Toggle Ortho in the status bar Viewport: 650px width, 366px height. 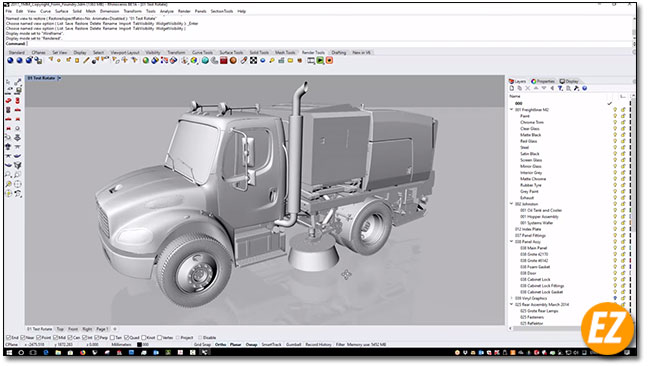pyautogui.click(x=221, y=344)
